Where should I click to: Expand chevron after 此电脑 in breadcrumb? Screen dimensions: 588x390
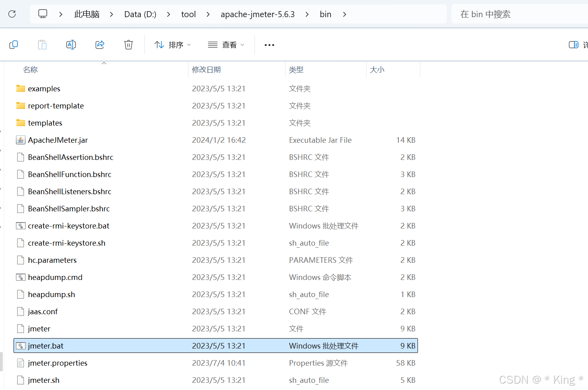(111, 14)
